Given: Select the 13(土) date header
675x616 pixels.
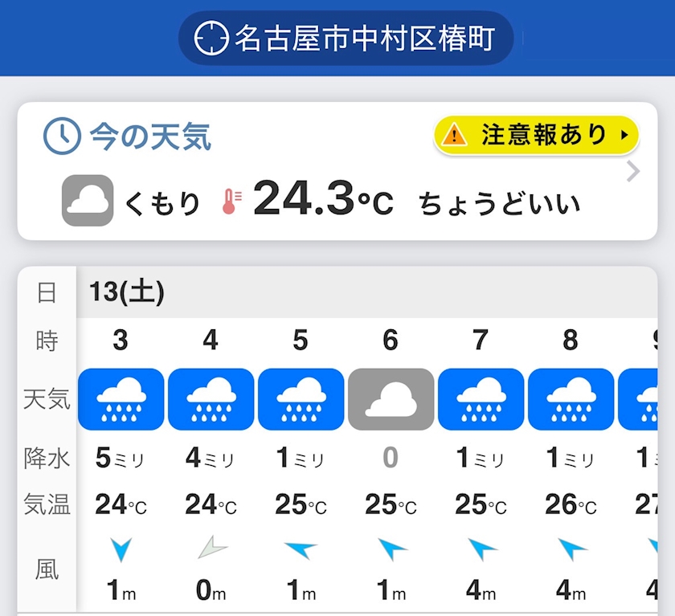Looking at the screenshot, I should point(128,293).
